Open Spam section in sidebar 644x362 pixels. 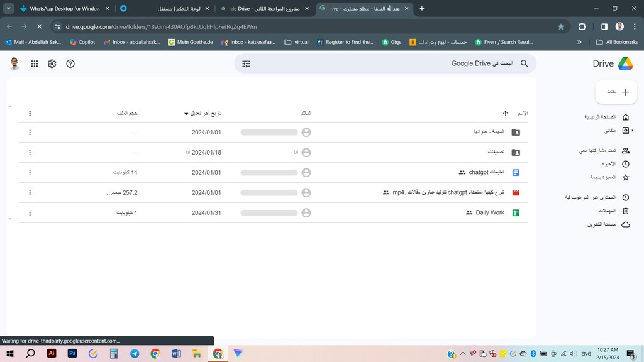coord(597,197)
